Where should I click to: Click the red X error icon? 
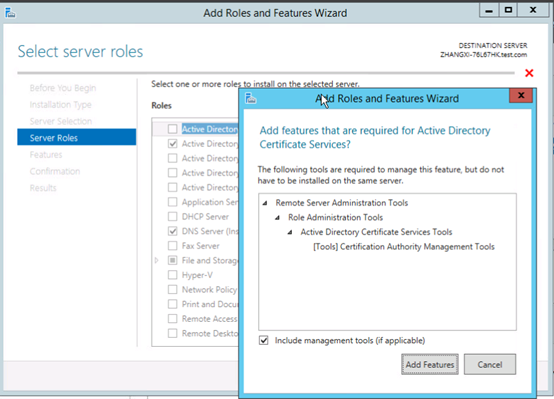[x=529, y=73]
